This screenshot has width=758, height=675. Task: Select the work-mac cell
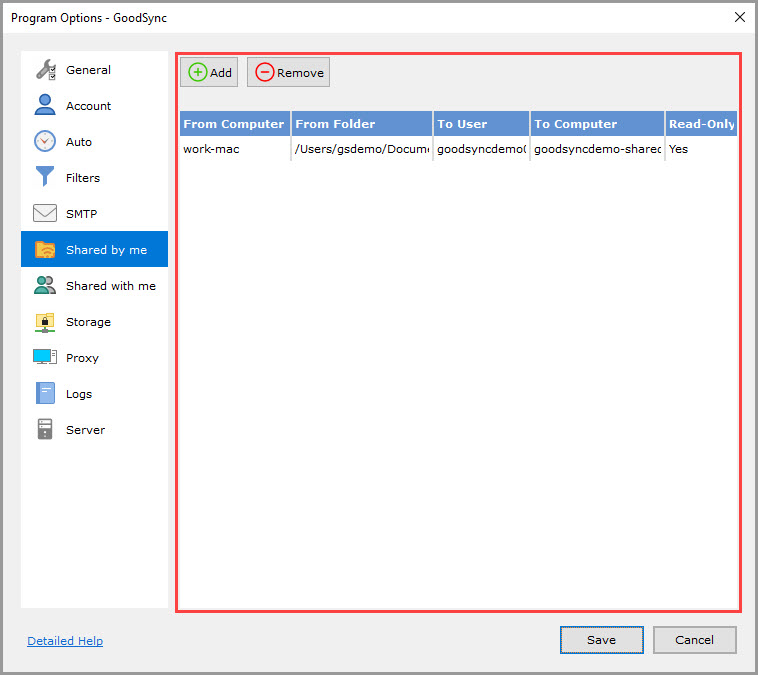pyautogui.click(x=234, y=149)
